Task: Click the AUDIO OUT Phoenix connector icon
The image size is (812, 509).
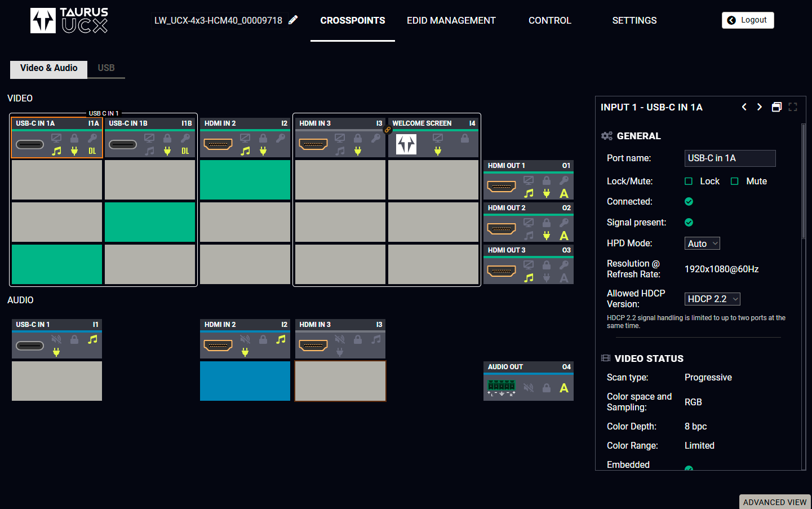Action: point(501,387)
